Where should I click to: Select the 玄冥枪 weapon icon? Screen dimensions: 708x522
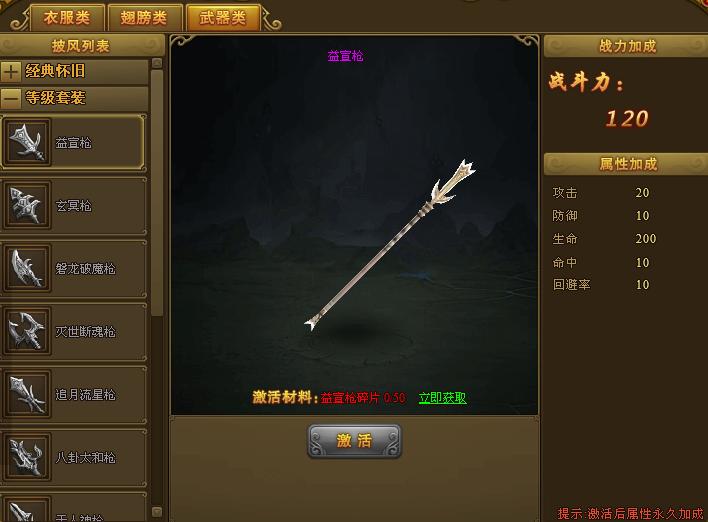click(x=27, y=205)
